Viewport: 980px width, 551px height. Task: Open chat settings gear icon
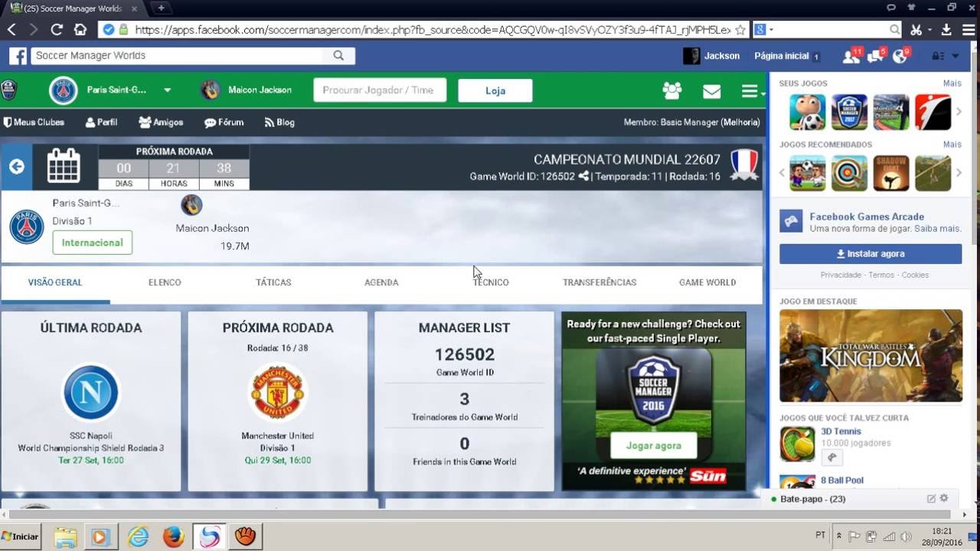pyautogui.click(x=944, y=498)
